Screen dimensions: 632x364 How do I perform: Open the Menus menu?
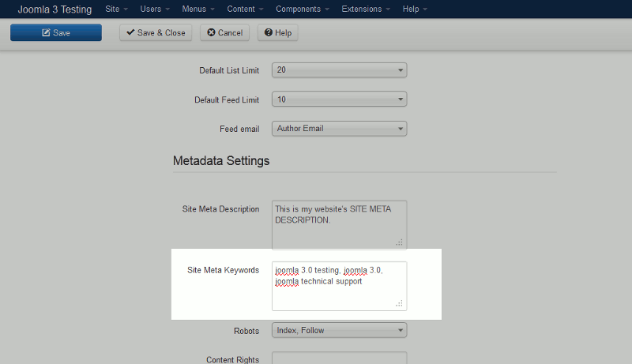tap(198, 9)
